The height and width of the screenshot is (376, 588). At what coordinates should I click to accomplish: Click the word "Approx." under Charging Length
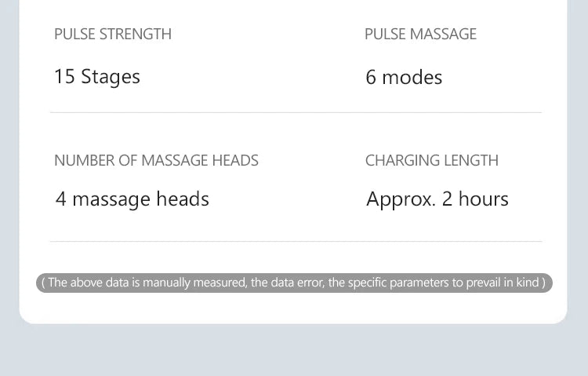coord(401,199)
